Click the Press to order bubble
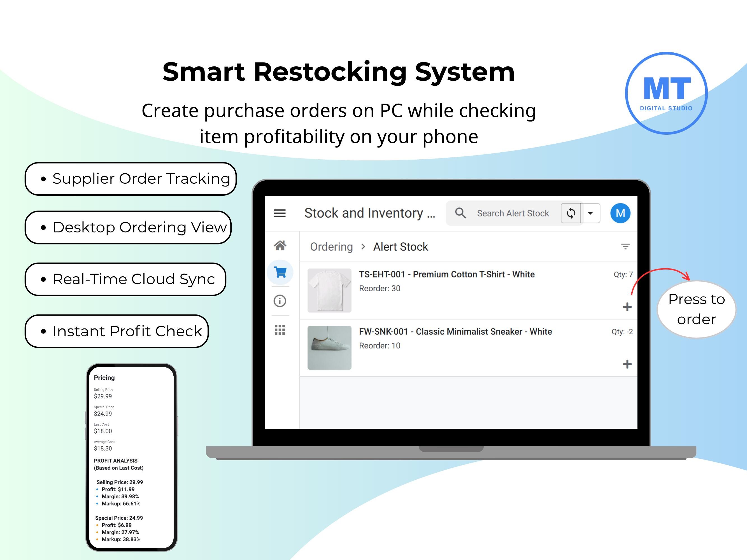 pos(696,309)
